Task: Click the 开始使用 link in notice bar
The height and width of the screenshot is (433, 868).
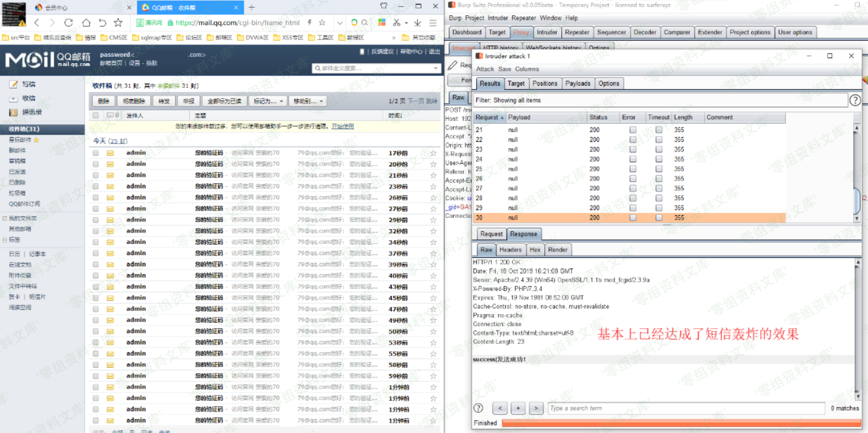Action: click(x=342, y=126)
